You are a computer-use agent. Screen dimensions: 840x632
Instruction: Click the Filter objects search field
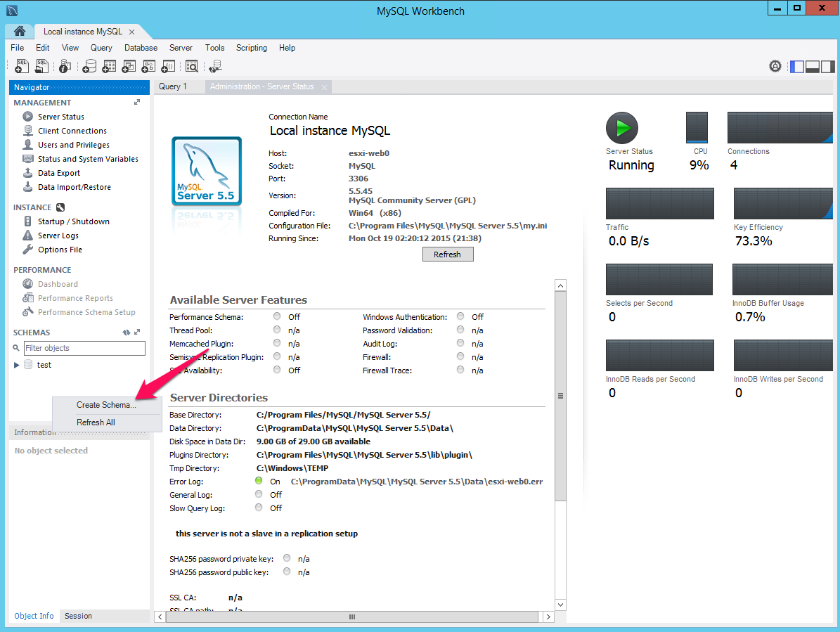(84, 348)
